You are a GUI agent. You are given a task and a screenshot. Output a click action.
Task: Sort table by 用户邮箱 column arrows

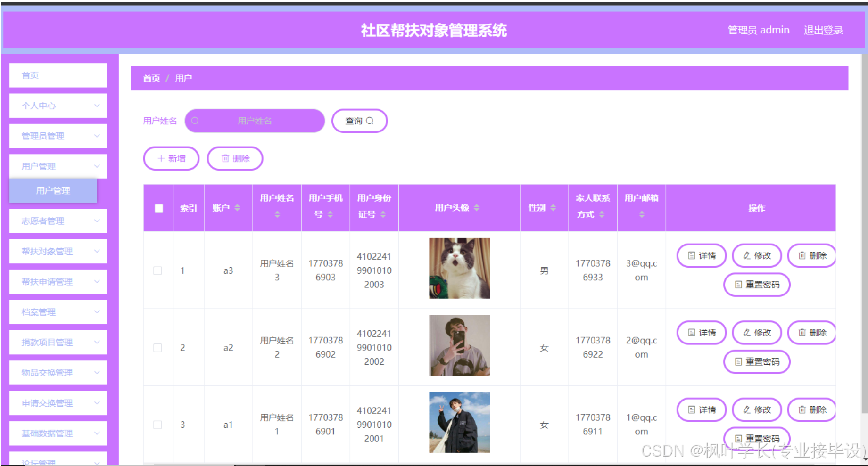642,214
